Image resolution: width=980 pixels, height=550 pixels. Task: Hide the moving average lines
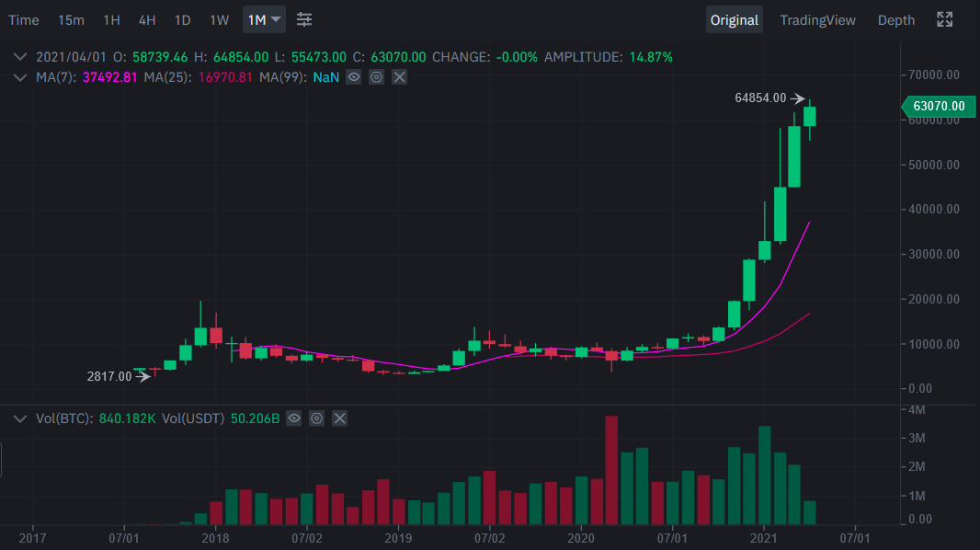354,77
